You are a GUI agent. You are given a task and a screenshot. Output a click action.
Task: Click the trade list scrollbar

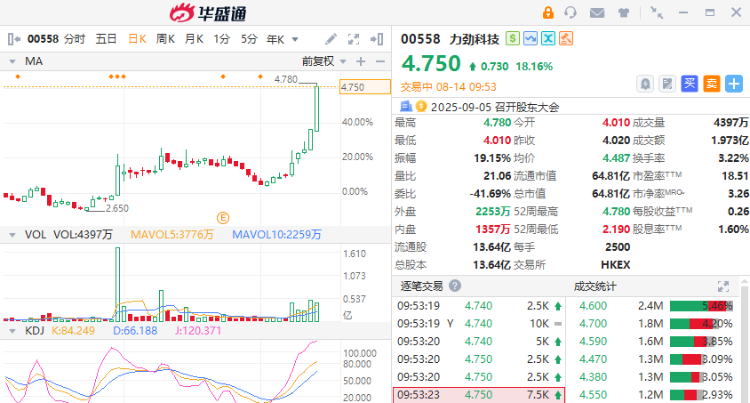[745, 342]
